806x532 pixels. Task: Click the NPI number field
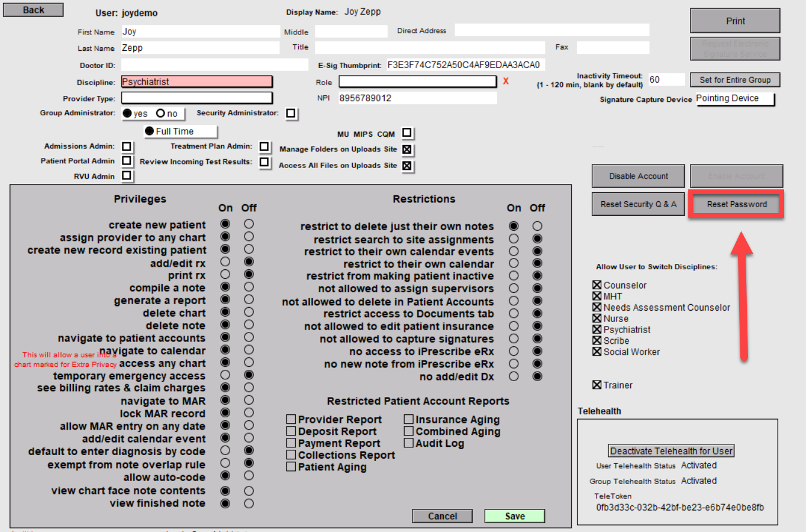click(x=417, y=98)
